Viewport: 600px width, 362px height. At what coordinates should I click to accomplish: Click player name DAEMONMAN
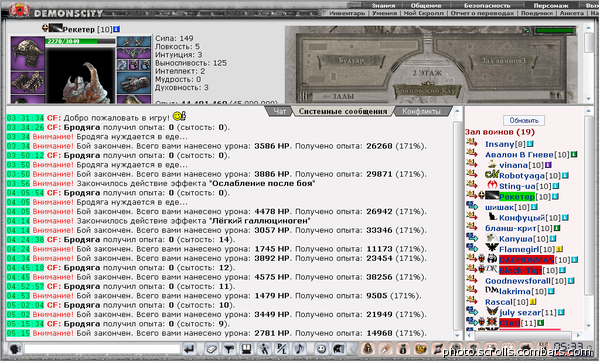tap(527, 259)
